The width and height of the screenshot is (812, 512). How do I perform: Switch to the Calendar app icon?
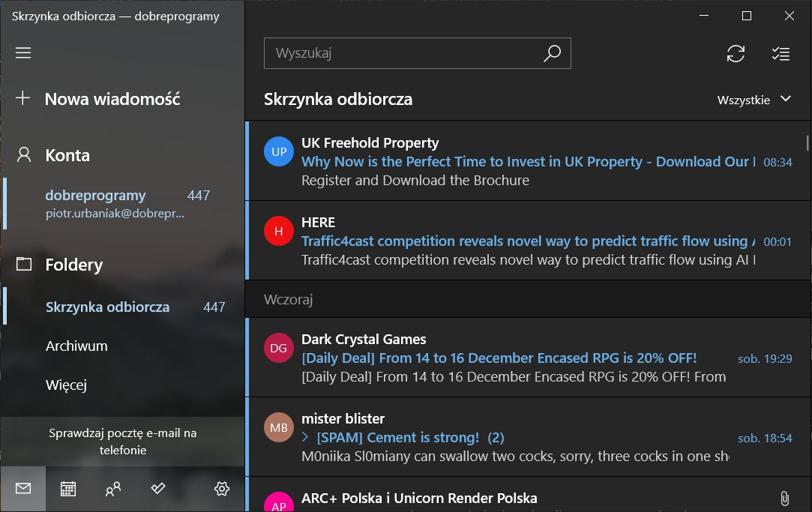pyautogui.click(x=68, y=489)
